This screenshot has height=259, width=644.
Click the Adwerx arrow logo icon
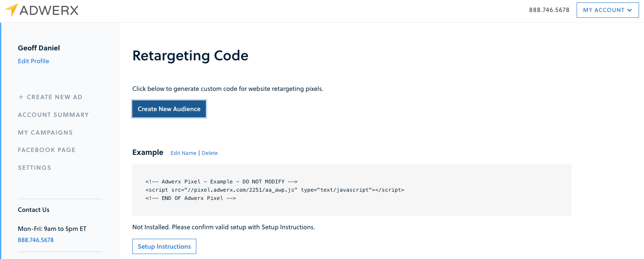coord(11,10)
